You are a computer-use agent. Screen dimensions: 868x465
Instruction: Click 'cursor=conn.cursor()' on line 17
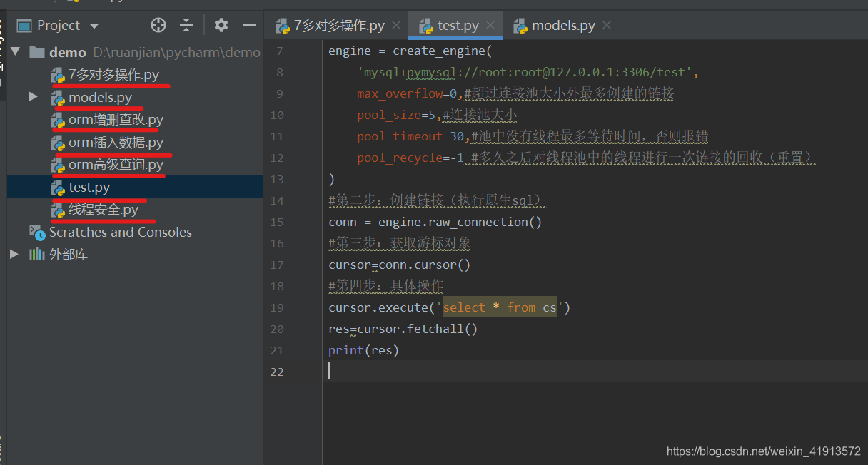coord(400,265)
